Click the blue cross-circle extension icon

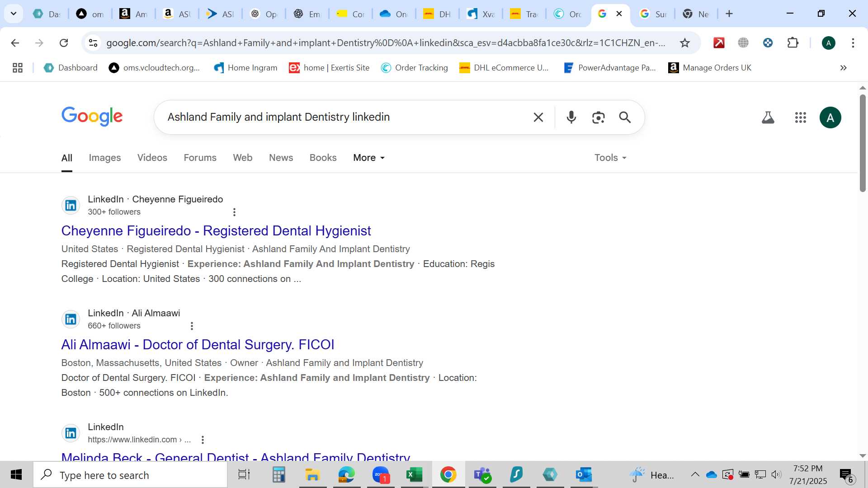coord(768,43)
